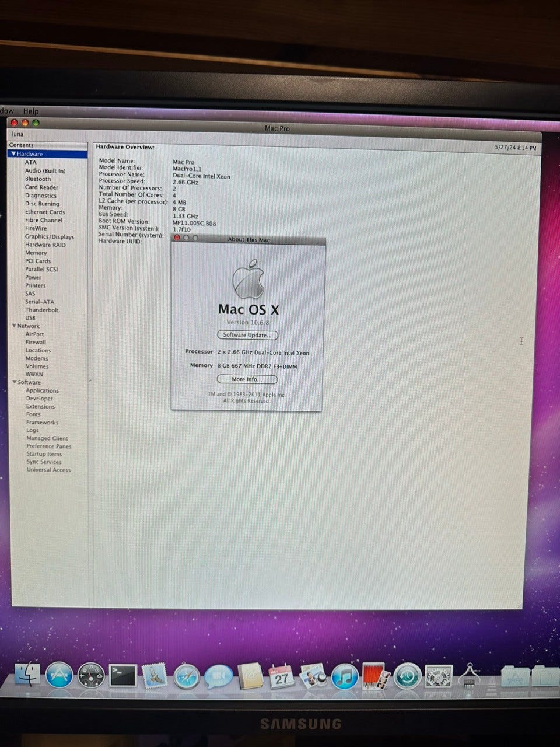This screenshot has width=560, height=747.
Task: Click the Version 10.6.8 text
Action: click(248, 322)
